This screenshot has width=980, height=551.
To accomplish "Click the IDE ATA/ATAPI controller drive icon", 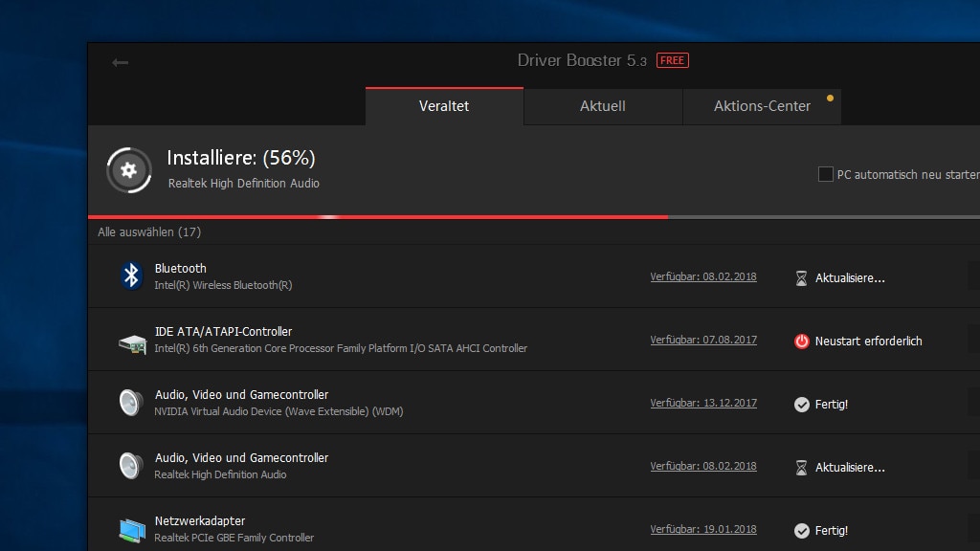I will [x=132, y=343].
